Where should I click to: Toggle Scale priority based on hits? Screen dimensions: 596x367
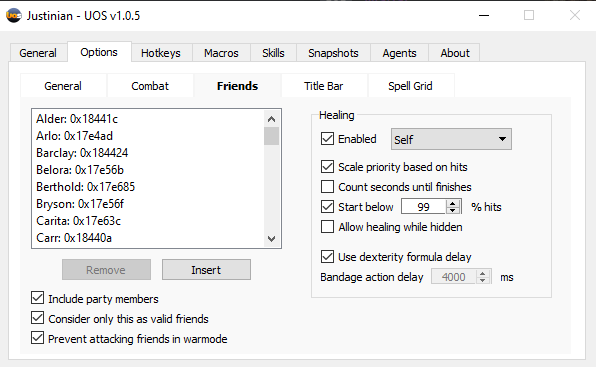[327, 166]
